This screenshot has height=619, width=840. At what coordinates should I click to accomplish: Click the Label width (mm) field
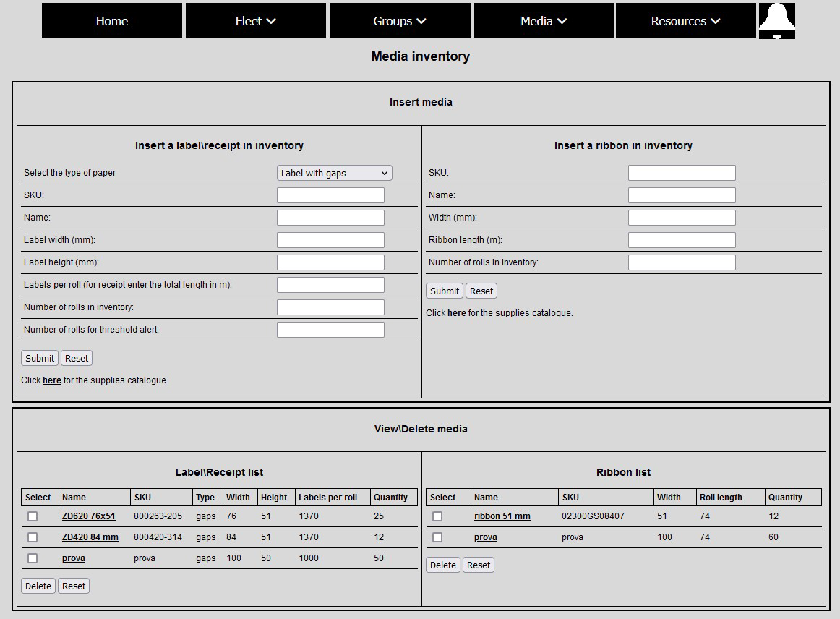[x=330, y=240]
